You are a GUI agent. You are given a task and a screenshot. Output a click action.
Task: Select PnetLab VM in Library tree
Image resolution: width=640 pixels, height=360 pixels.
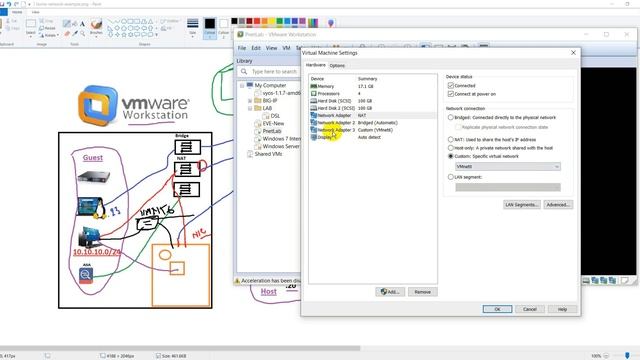click(272, 131)
